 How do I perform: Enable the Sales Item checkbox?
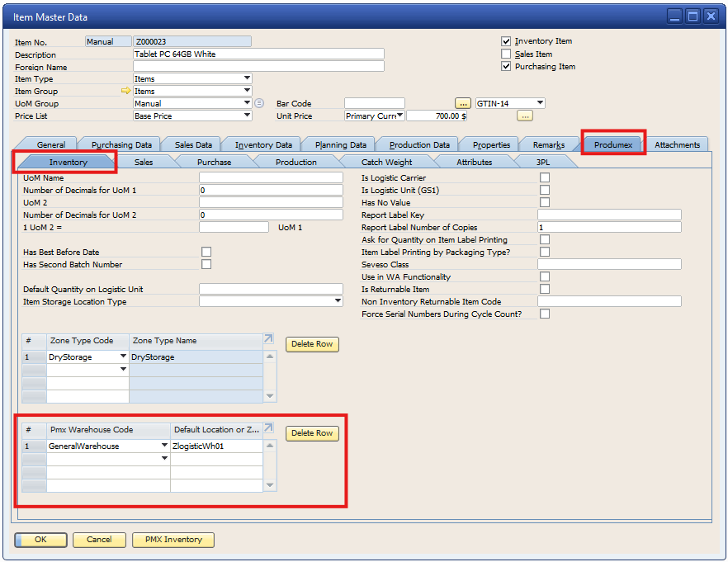click(x=506, y=54)
